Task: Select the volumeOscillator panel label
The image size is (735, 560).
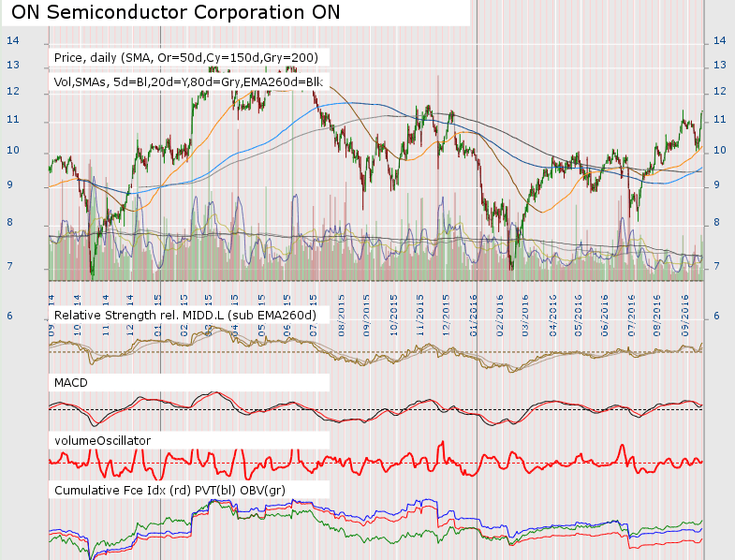Action: point(103,440)
